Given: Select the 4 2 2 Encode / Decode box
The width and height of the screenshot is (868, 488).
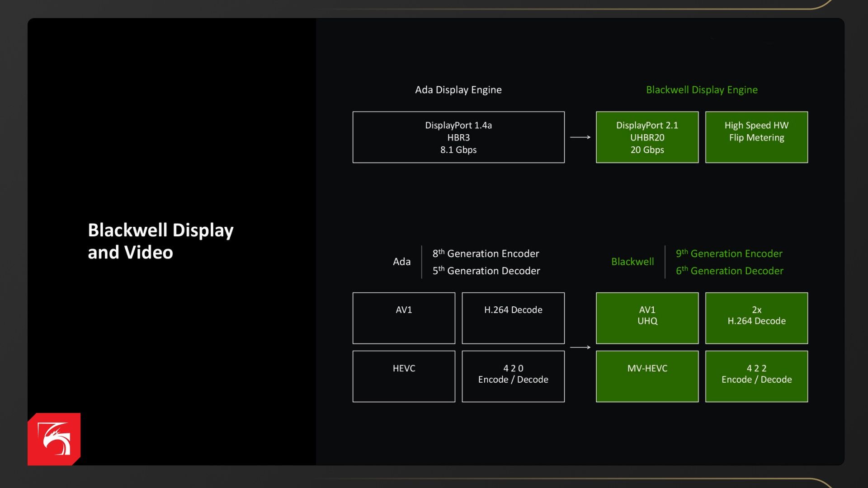Looking at the screenshot, I should pyautogui.click(x=756, y=376).
